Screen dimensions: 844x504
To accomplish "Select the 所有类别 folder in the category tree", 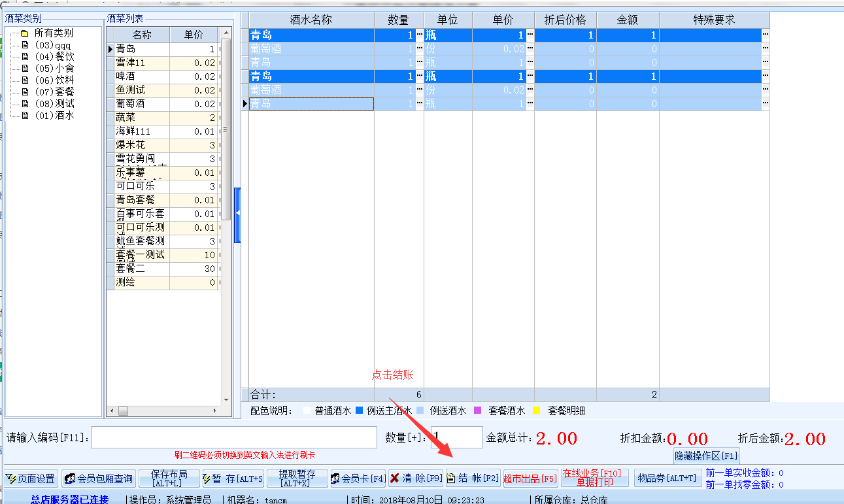I will [54, 33].
